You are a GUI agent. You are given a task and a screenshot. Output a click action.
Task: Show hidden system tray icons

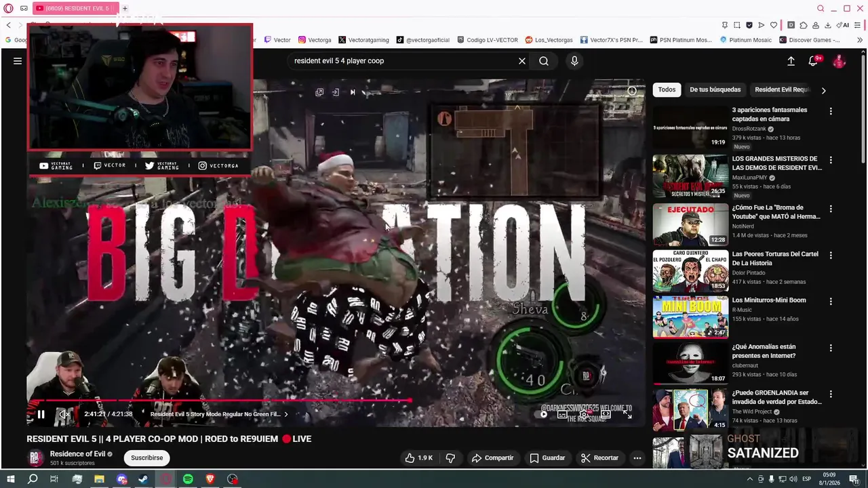750,479
